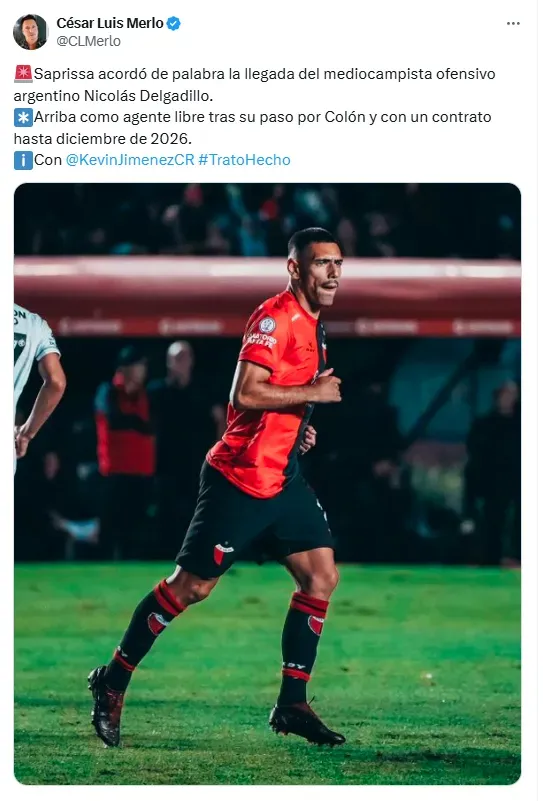Click the player's face in the photo

[x=319, y=273]
